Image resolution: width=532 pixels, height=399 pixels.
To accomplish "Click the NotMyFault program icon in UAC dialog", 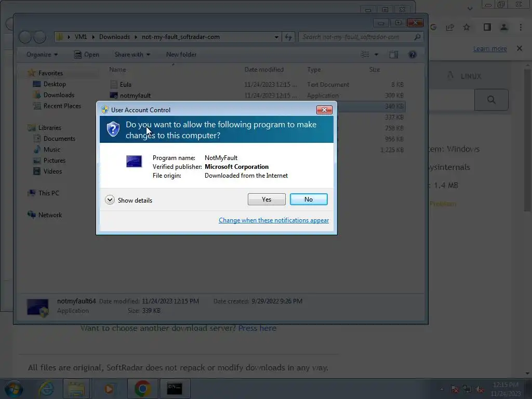I will 134,161.
